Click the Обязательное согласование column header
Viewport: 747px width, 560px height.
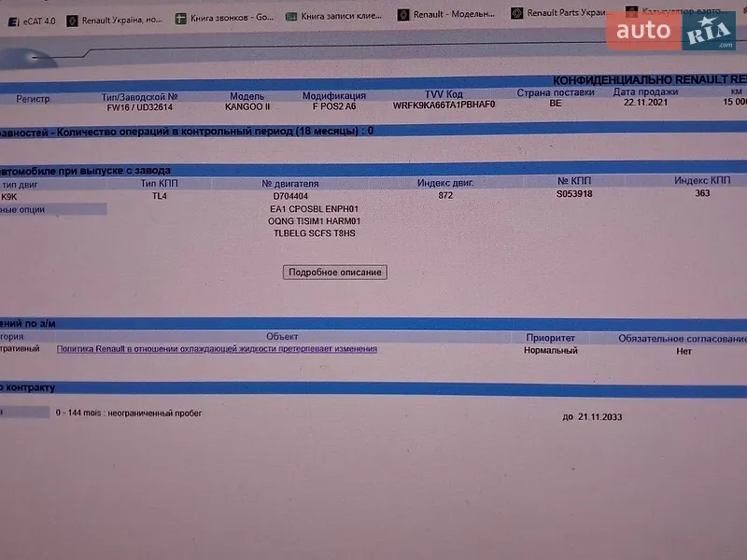[x=683, y=339]
